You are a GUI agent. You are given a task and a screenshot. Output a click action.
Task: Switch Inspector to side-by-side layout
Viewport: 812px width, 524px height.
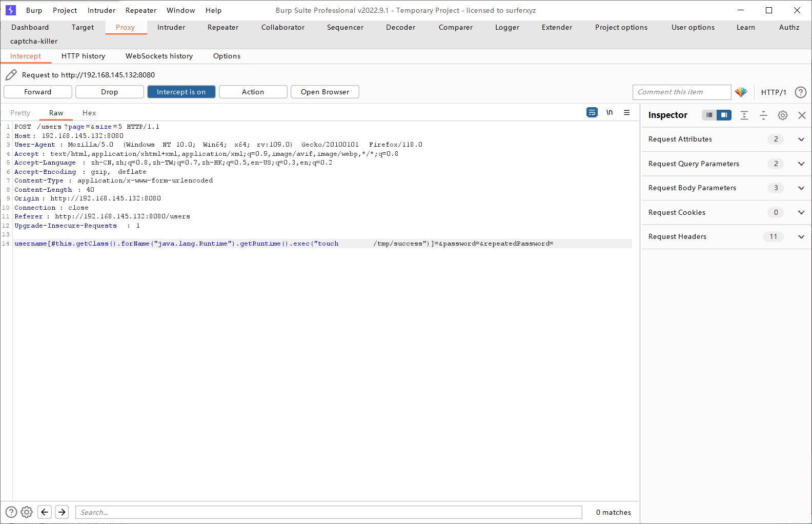pyautogui.click(x=724, y=115)
